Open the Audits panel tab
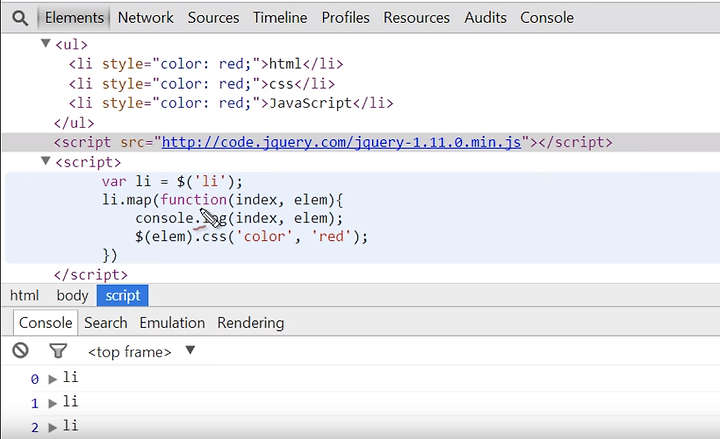 pos(485,18)
